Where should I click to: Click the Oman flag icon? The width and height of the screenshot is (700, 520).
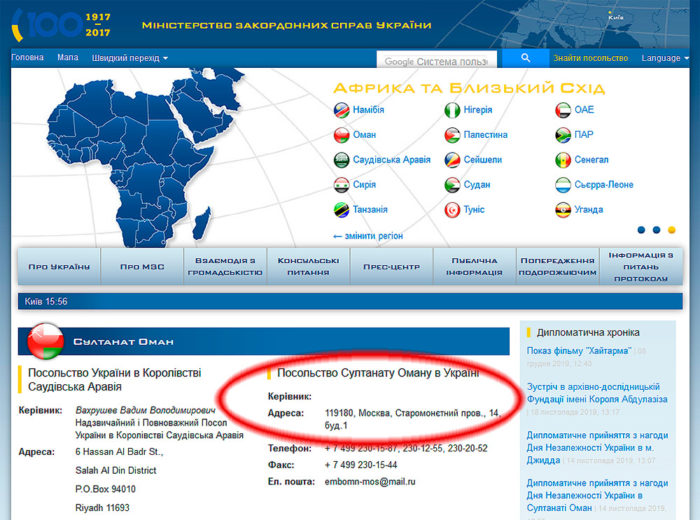[341, 135]
